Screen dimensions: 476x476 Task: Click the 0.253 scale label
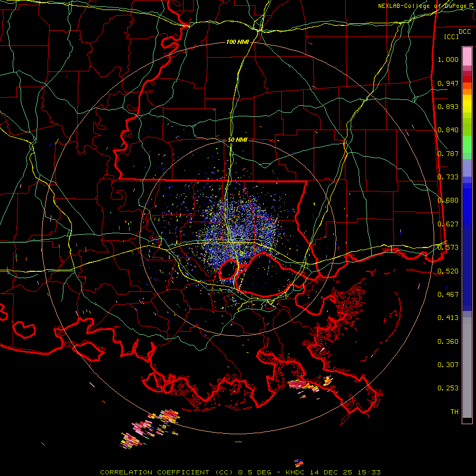(448, 388)
